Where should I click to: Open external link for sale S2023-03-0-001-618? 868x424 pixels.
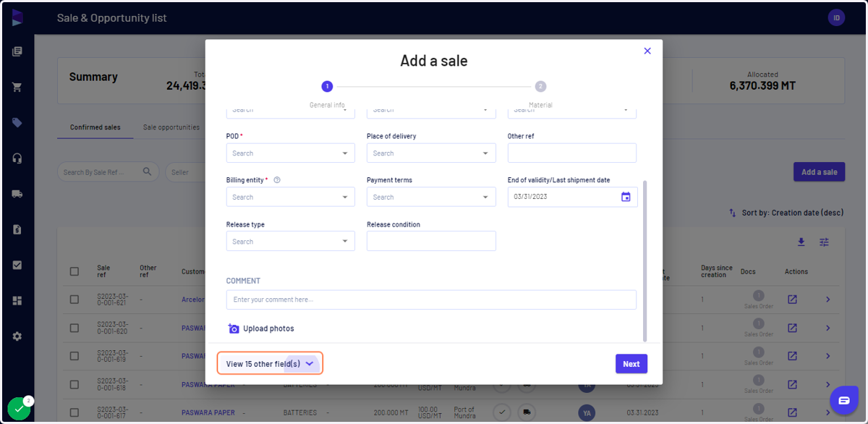[x=792, y=384]
